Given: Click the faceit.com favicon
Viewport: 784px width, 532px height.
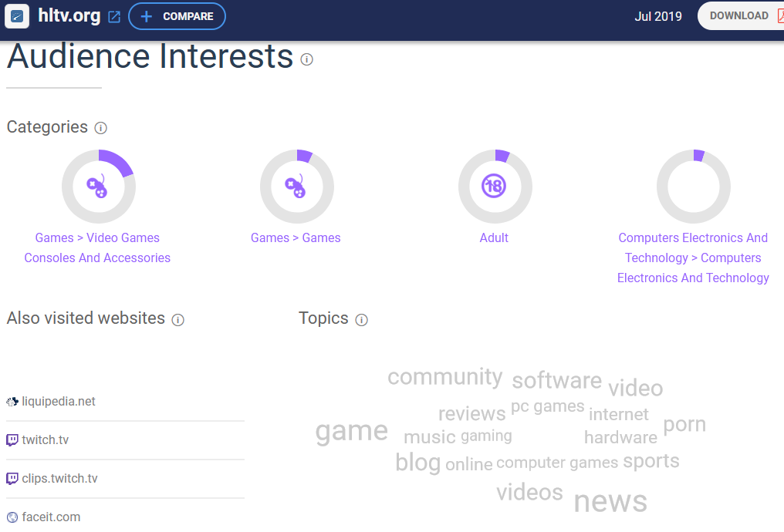Looking at the screenshot, I should pyautogui.click(x=12, y=517).
